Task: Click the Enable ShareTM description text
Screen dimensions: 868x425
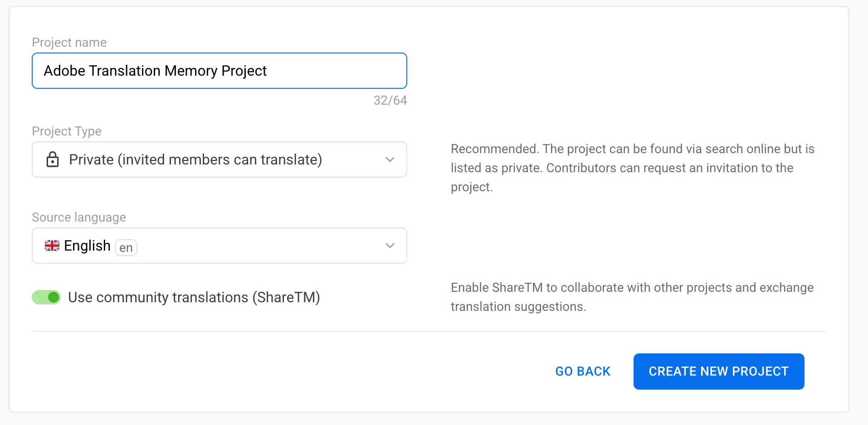Action: 632,297
